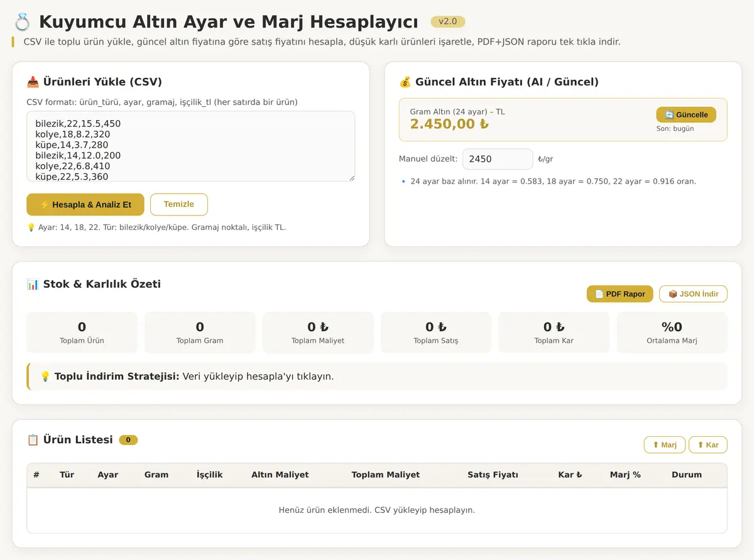Click the CSV line 'kolye,22,6.8,410'
The height and width of the screenshot is (560, 754).
73,166
